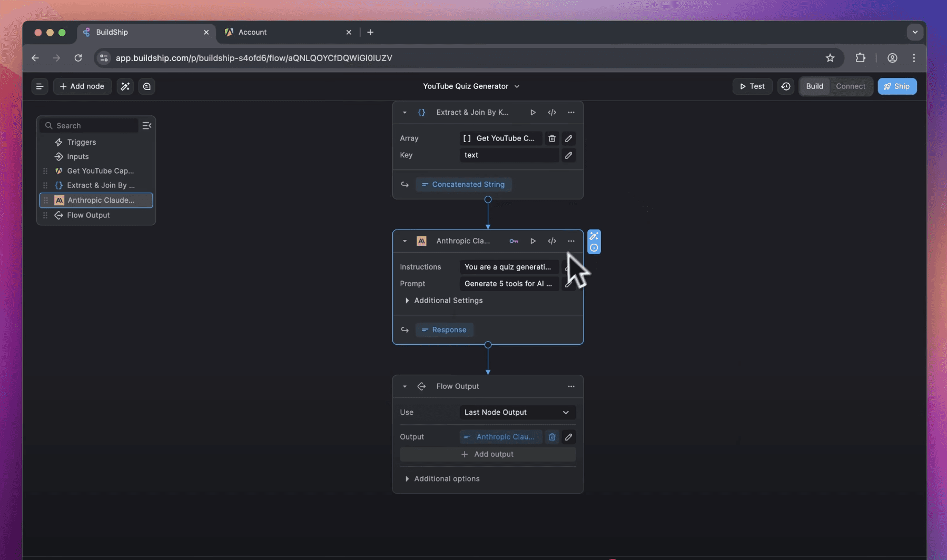Screen dimensions: 947x560
Task: Click the Concatenated String output chip
Action: click(463, 184)
